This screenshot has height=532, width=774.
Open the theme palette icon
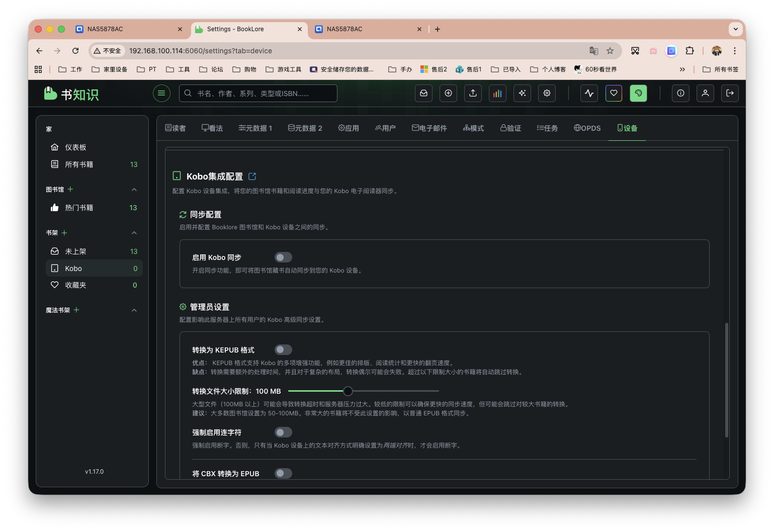[638, 93]
